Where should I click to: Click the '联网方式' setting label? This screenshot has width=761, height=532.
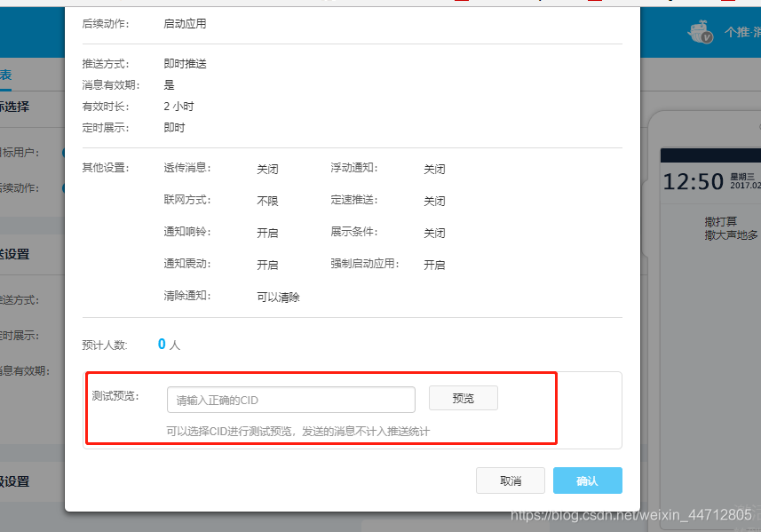186,200
